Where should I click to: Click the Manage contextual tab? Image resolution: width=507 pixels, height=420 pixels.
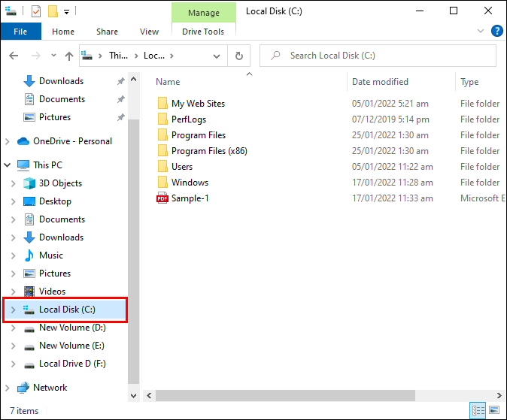coord(204,13)
